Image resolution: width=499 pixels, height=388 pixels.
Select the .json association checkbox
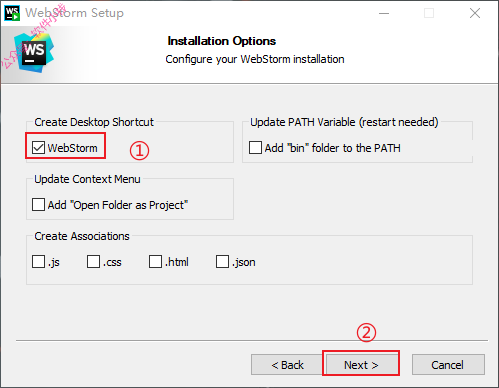tap(222, 262)
